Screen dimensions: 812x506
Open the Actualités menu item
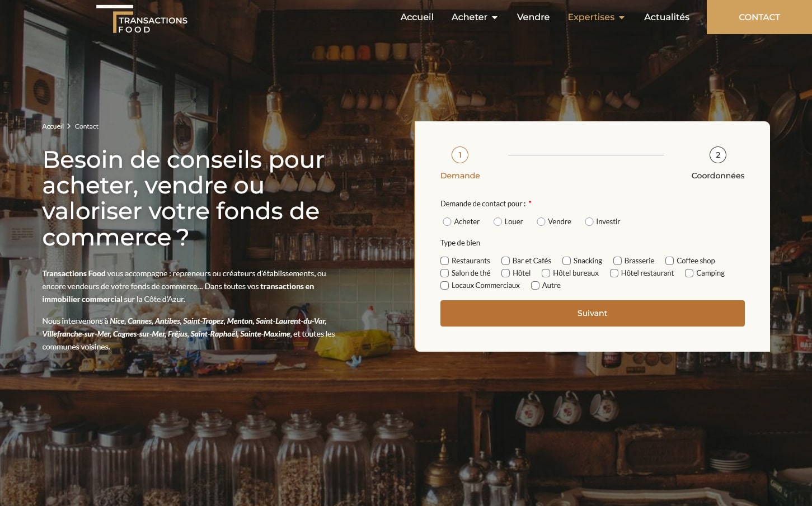[667, 17]
